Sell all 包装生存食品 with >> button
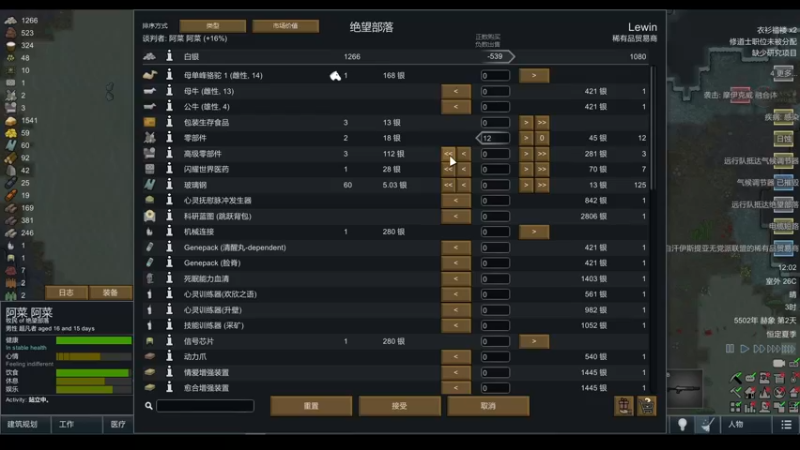Screen dimensions: 800x450 [542, 122]
